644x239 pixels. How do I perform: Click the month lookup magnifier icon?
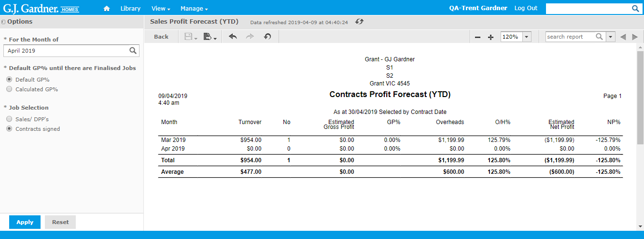(x=133, y=50)
